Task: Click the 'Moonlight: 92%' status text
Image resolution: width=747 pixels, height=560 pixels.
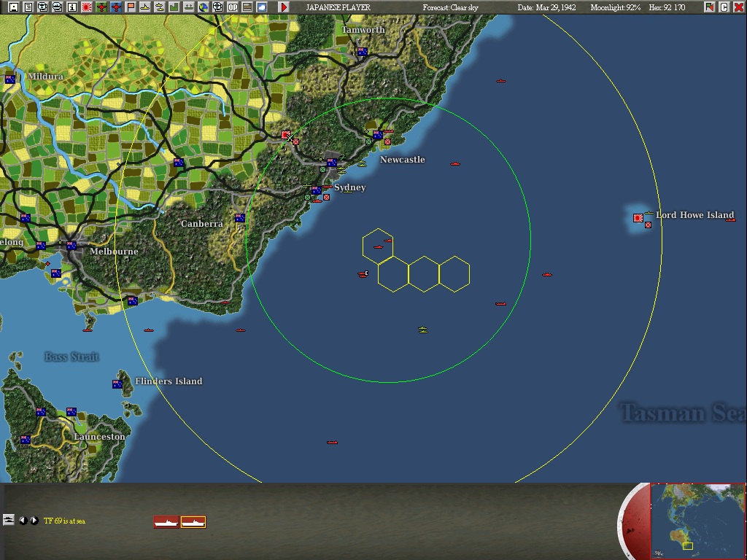Action: (616, 7)
